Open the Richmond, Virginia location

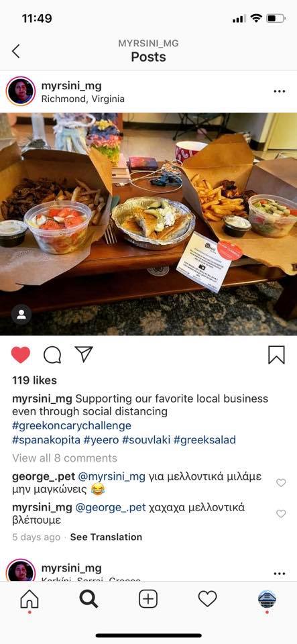83,99
